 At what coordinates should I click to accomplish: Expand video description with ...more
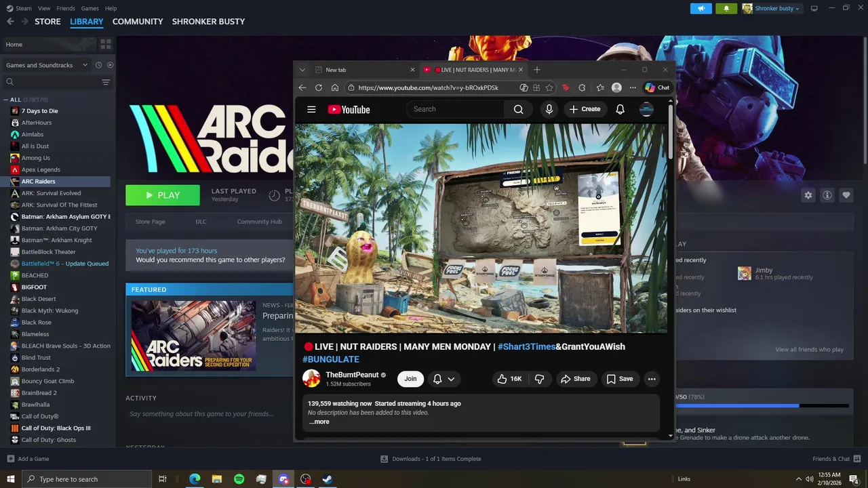319,422
